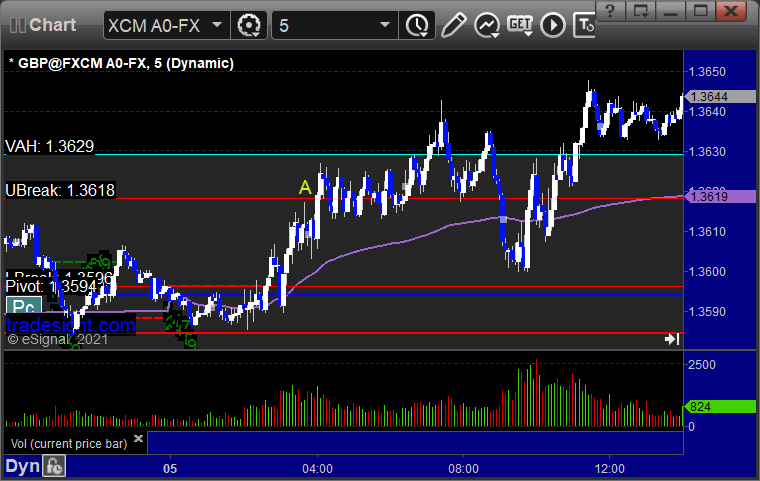Image resolution: width=760 pixels, height=481 pixels.
Task: Click the 05 date axis label
Action: coord(170,469)
